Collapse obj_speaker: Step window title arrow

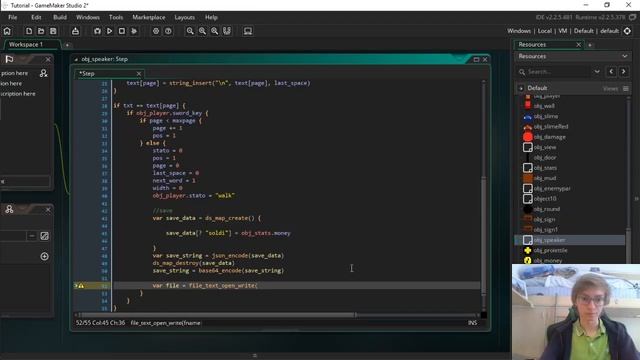76,60
